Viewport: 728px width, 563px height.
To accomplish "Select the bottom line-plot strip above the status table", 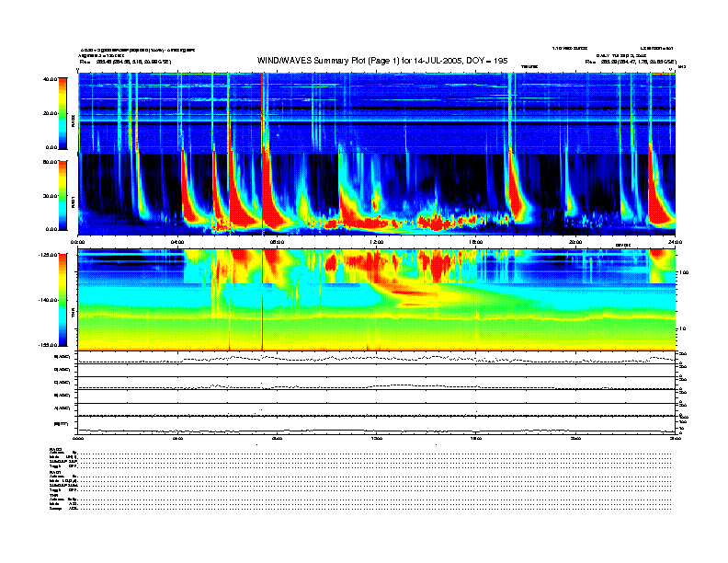I will (x=376, y=425).
